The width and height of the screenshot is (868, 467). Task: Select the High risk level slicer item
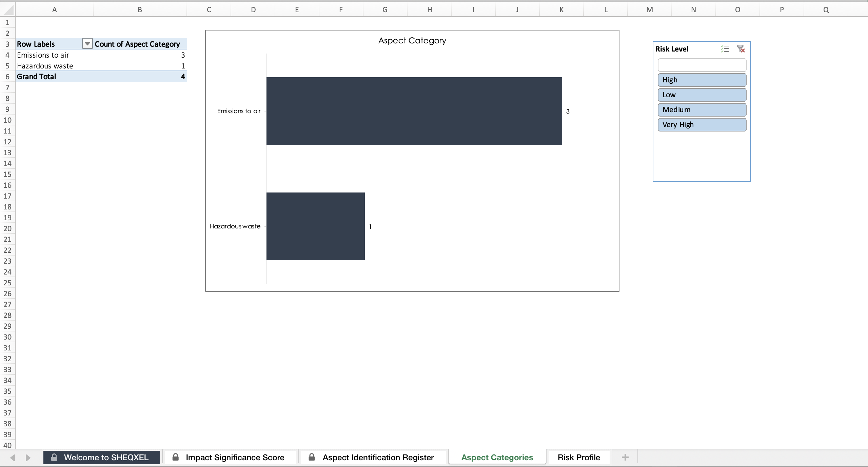702,80
